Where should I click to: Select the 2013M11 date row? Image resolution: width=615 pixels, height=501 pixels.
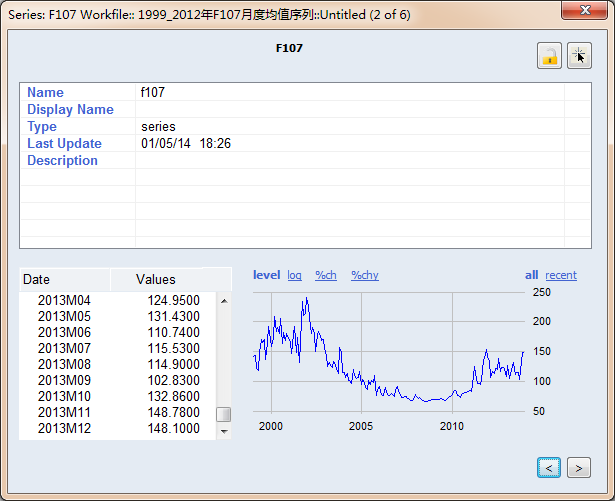[x=64, y=412]
